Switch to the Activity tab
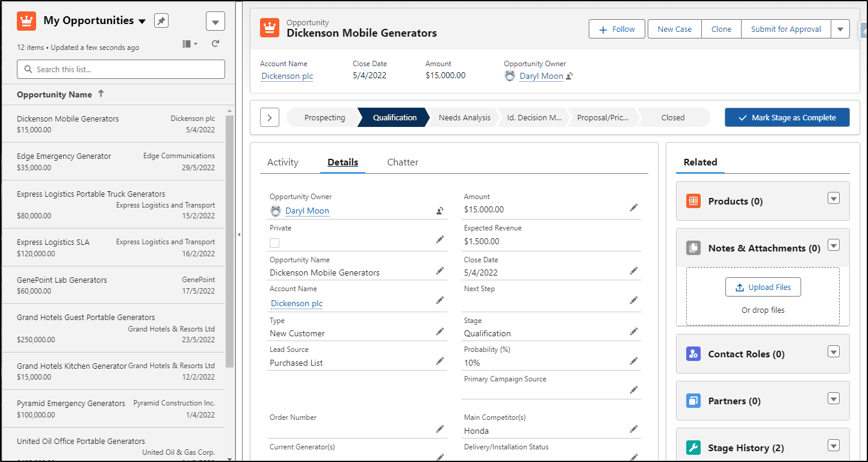Image resolution: width=868 pixels, height=462 pixels. (x=283, y=162)
